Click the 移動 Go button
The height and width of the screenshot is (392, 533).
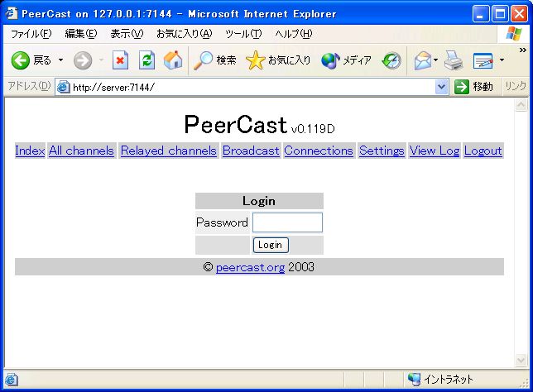coord(474,87)
